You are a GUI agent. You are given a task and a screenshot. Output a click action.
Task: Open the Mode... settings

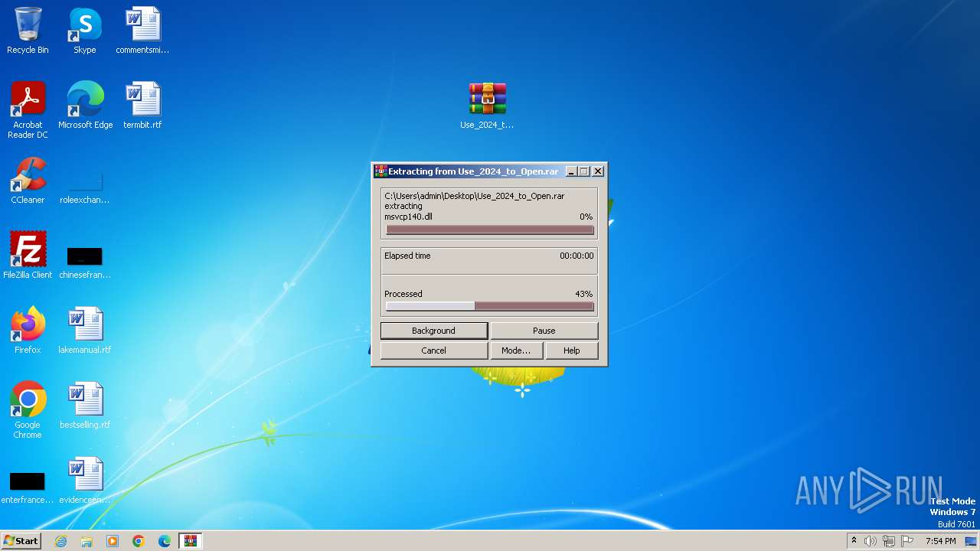click(x=516, y=350)
